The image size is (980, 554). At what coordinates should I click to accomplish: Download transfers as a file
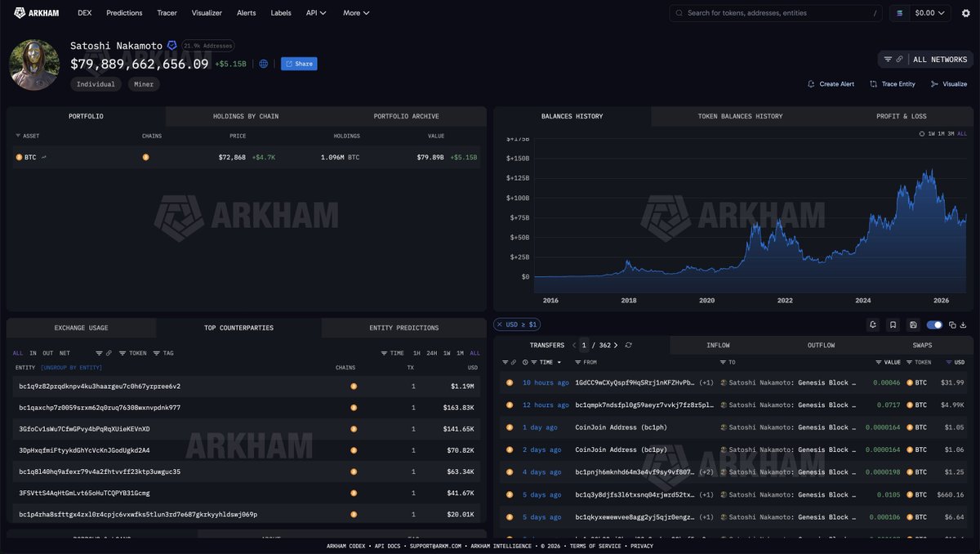click(x=964, y=325)
